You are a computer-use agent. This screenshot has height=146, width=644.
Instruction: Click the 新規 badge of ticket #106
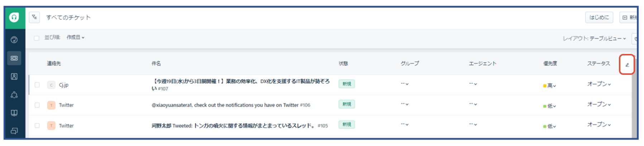click(347, 104)
